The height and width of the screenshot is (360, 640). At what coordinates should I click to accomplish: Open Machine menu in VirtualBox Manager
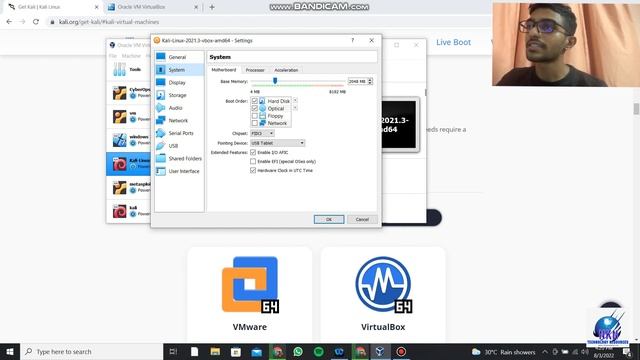tap(131, 56)
